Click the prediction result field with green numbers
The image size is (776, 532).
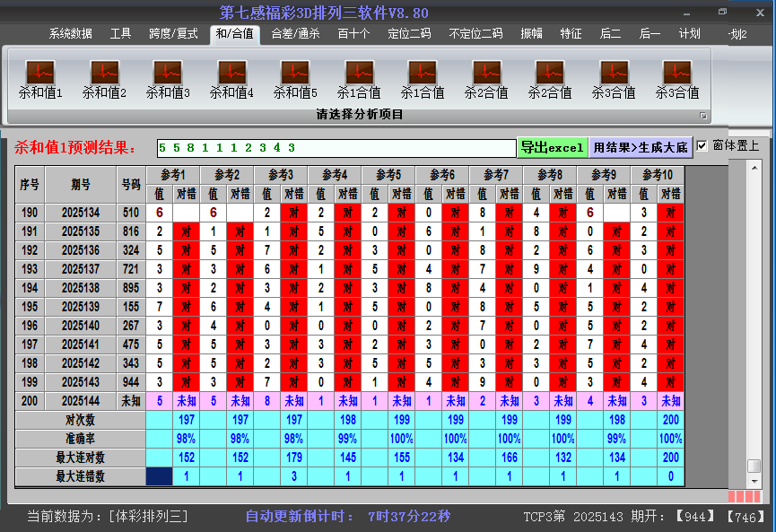click(336, 148)
